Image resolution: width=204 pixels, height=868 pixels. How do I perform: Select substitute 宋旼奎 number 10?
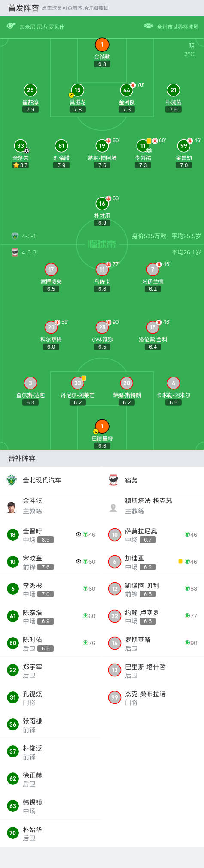pyautogui.click(x=51, y=562)
